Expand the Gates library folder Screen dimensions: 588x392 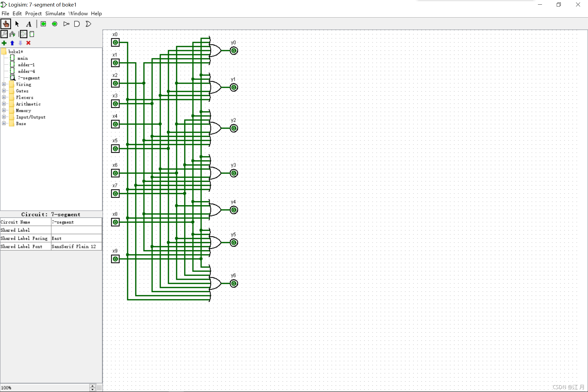(x=4, y=91)
